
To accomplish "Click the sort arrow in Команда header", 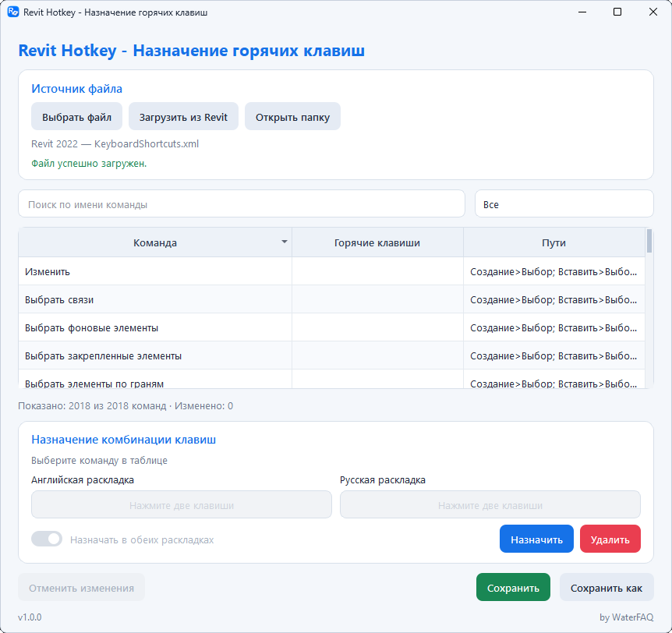I will coord(284,242).
